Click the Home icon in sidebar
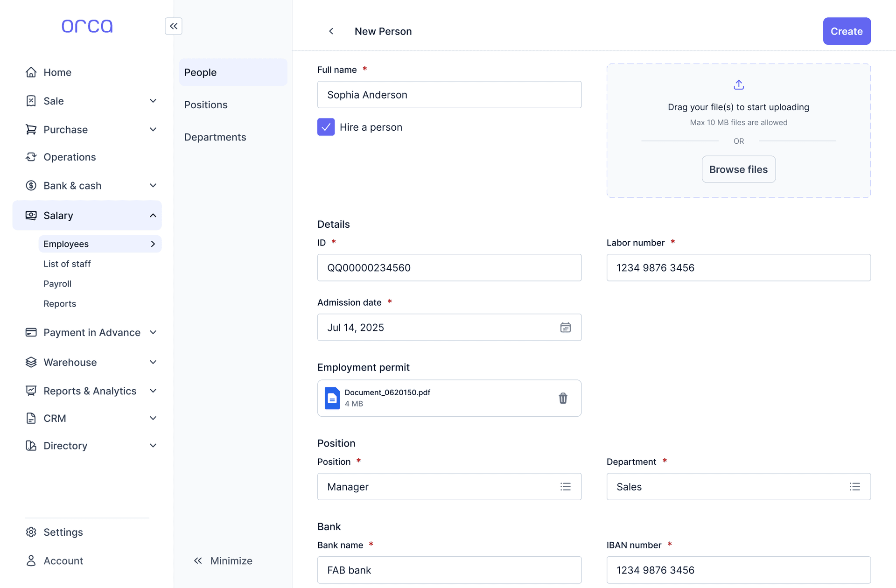This screenshot has height=588, width=896. (x=31, y=72)
